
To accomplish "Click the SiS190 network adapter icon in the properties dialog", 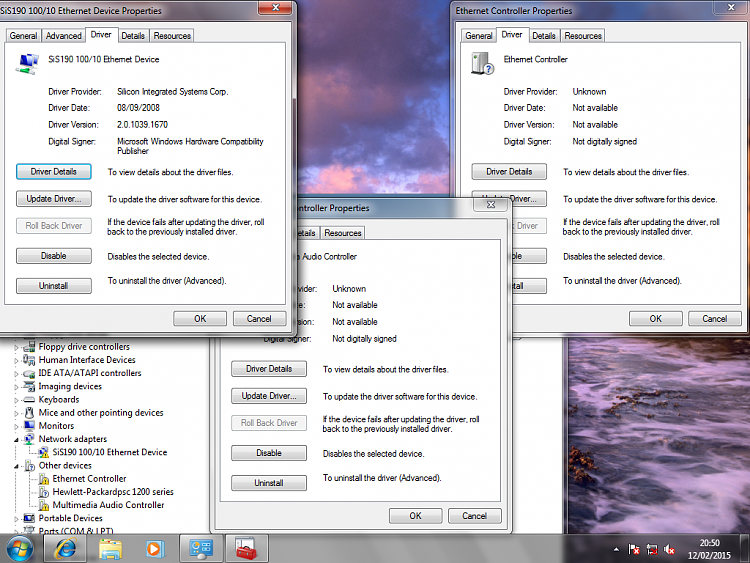I will click(x=28, y=64).
